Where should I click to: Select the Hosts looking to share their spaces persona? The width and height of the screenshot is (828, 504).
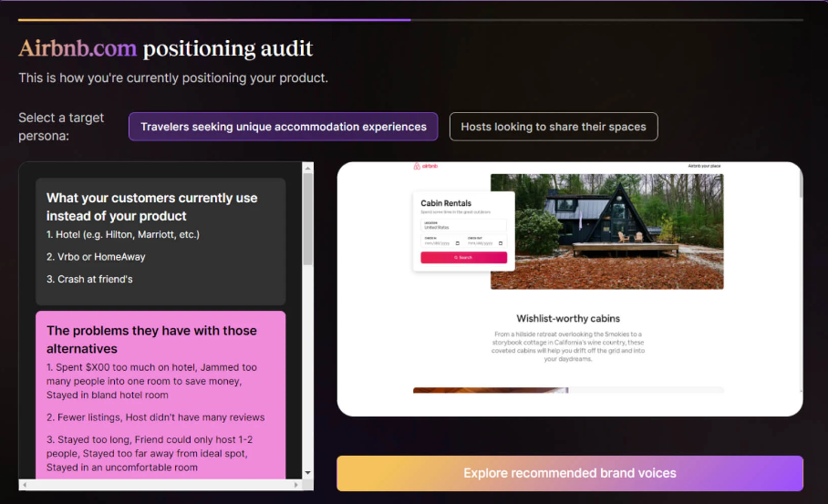point(554,127)
